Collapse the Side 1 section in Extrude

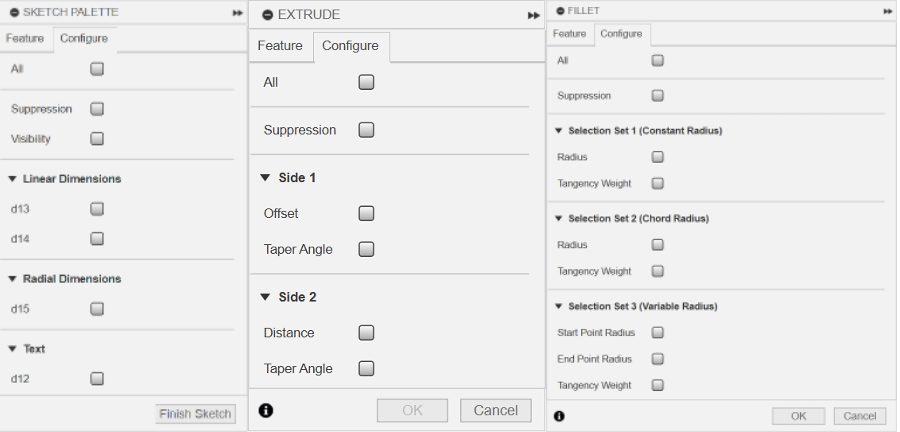tap(265, 177)
